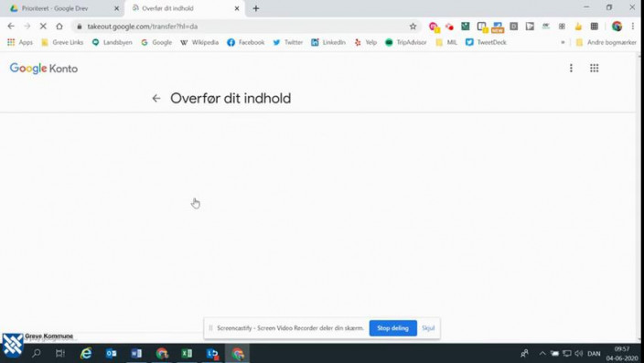Open the Chrome profile avatar
644x363 pixels.
[617, 27]
